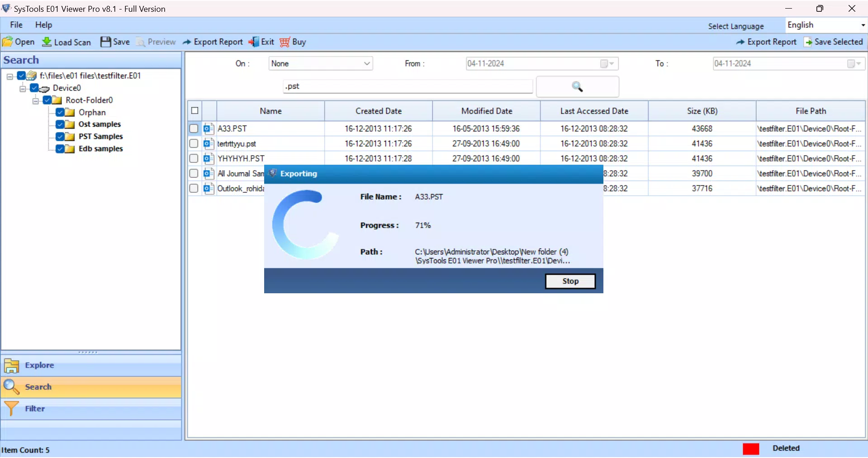
Task: Click the Device0 drive icon
Action: (x=44, y=88)
